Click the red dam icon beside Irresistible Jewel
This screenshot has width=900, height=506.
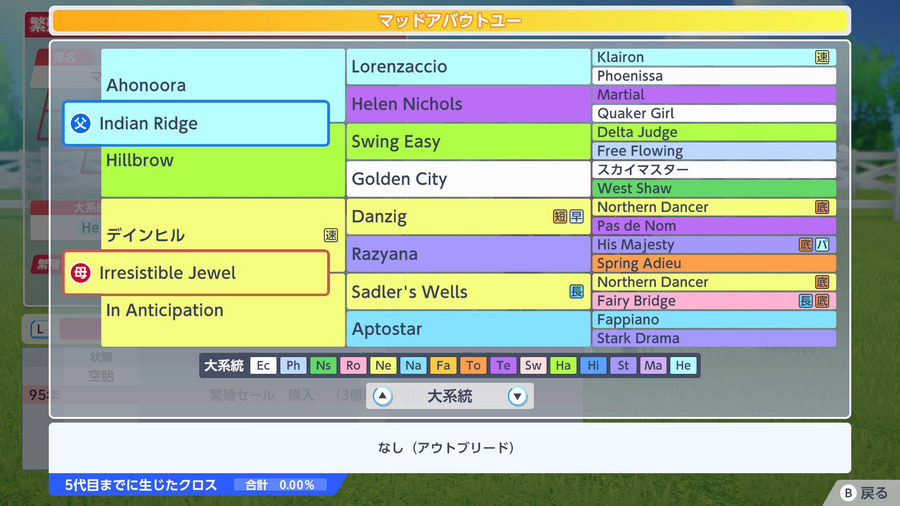pyautogui.click(x=80, y=273)
